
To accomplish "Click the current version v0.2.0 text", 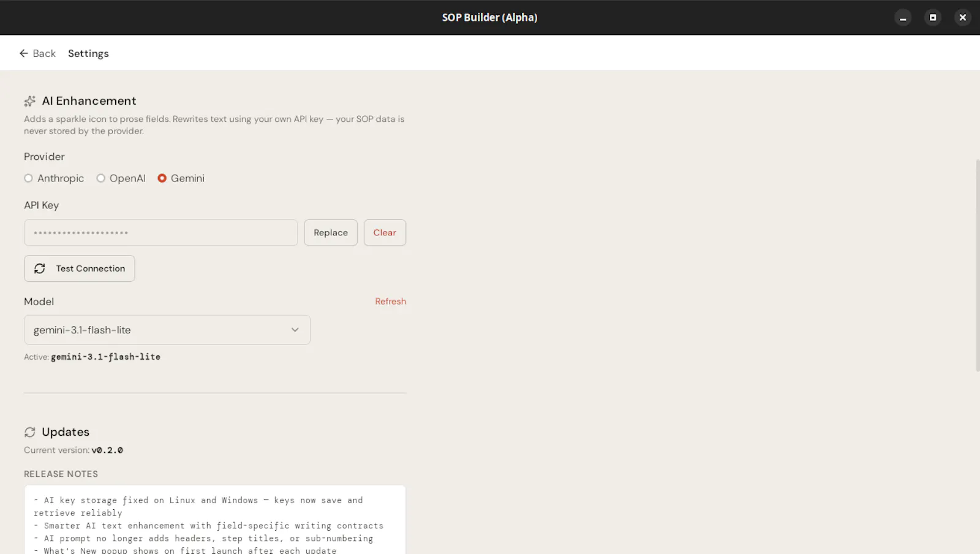I will pyautogui.click(x=107, y=450).
